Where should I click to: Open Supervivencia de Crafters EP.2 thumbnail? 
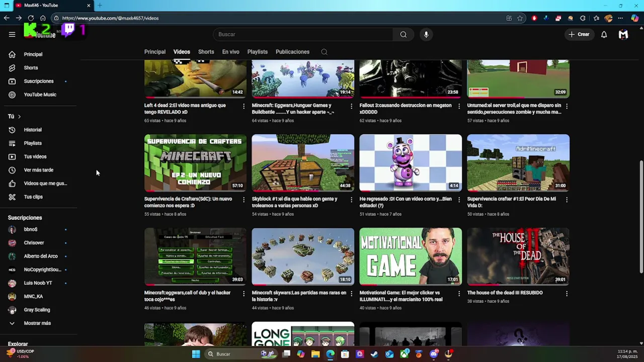click(195, 163)
